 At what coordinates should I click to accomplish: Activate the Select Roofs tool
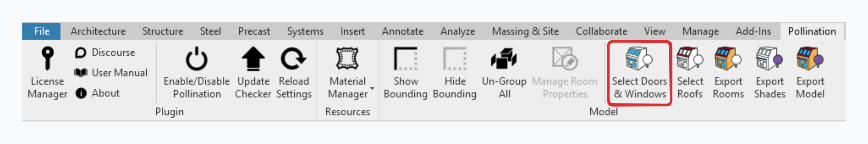[690, 59]
